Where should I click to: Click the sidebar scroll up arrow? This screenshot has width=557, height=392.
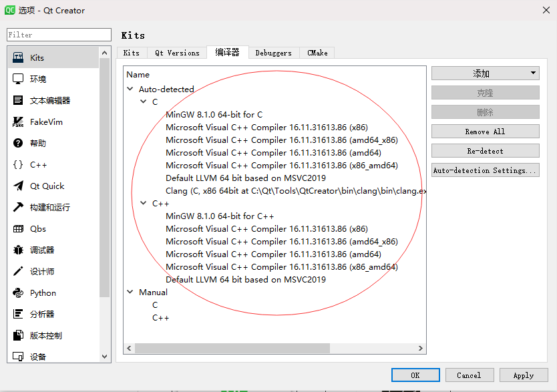[104, 53]
